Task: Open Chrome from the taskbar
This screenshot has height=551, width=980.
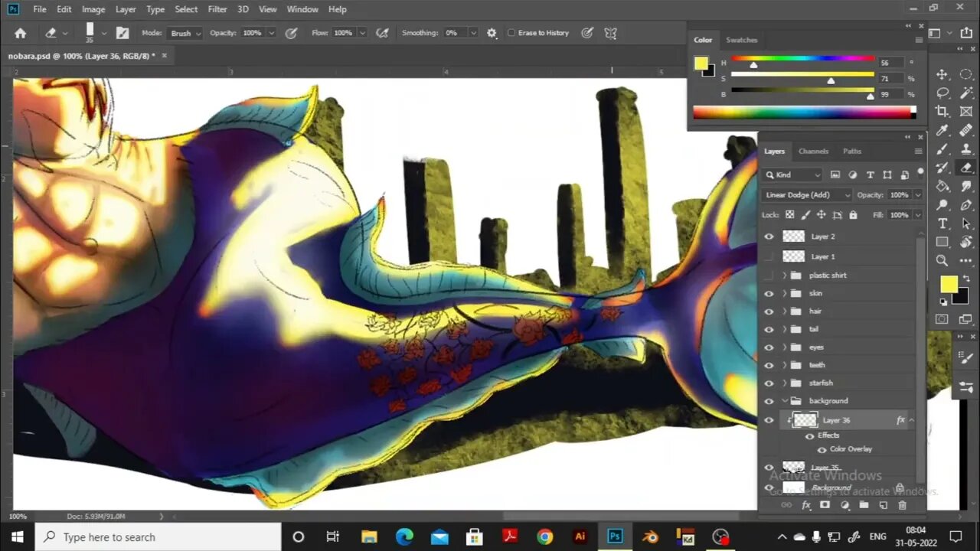Action: pos(544,537)
